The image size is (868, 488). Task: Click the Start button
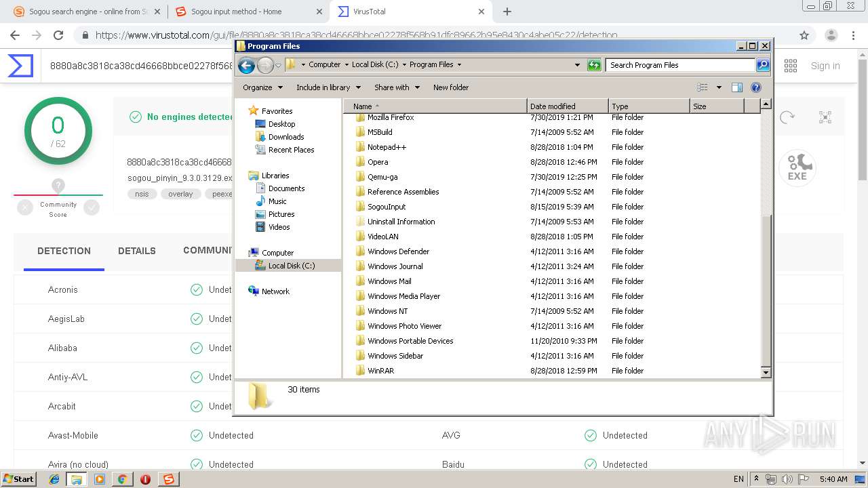click(18, 479)
